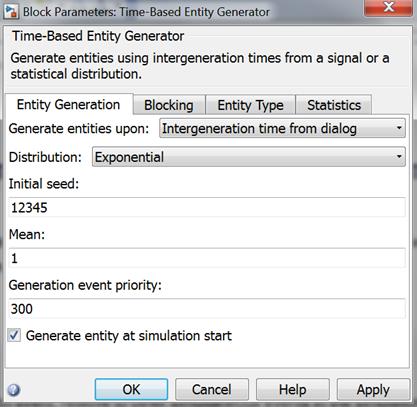417x407 pixels.
Task: Switch to the Blocking tab
Action: 169,105
